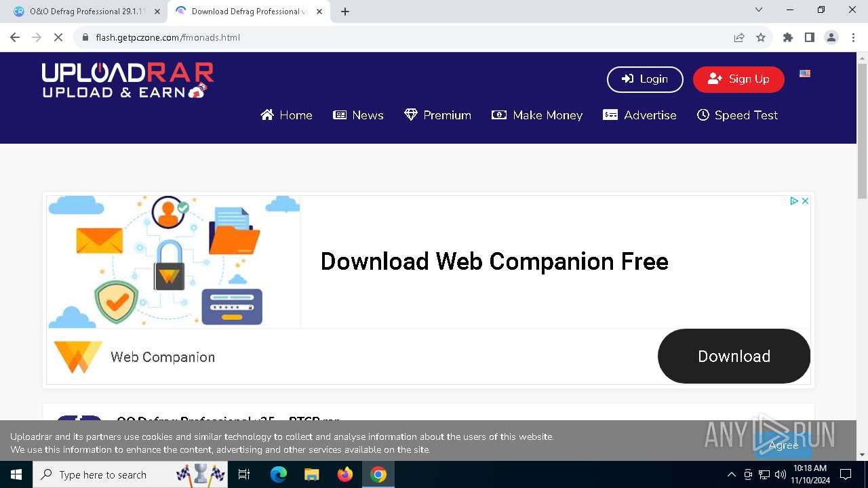Image resolution: width=868 pixels, height=488 pixels.
Task: Launch Firefox from taskbar
Action: [345, 474]
